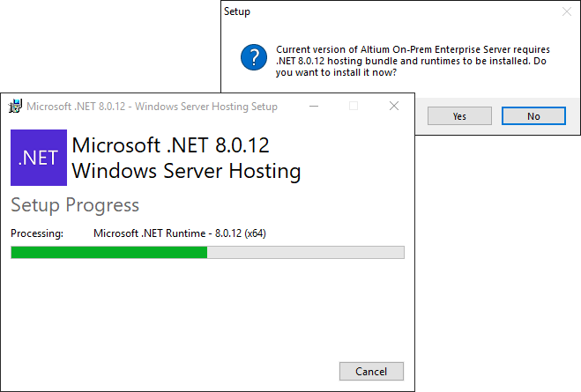The height and width of the screenshot is (392, 581).
Task: Cancel the .NET Windows Server Hosting setup
Action: click(371, 371)
